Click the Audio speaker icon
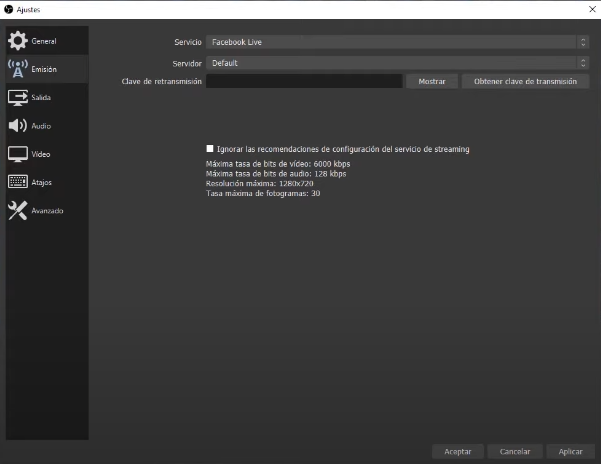The height and width of the screenshot is (464, 601). tap(17, 126)
